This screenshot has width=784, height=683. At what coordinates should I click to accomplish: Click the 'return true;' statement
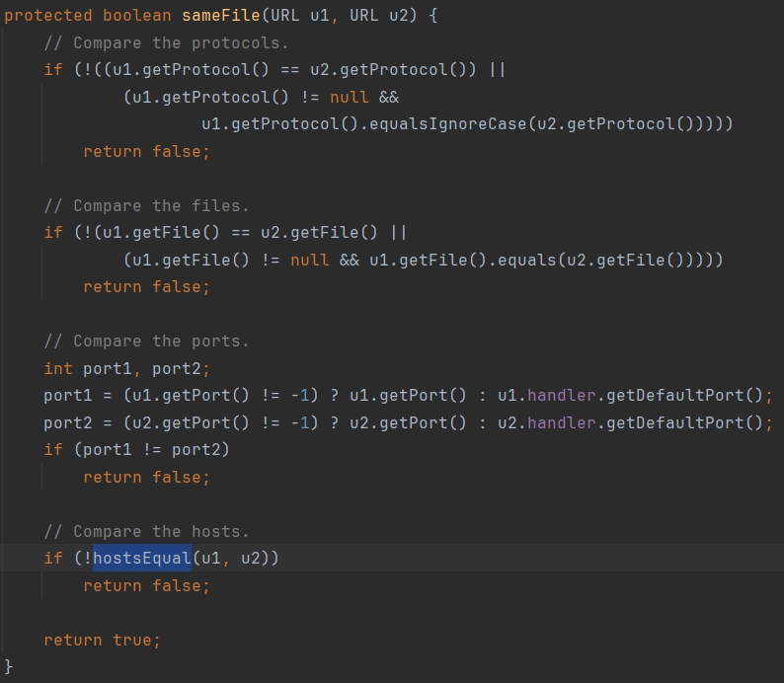[102, 640]
